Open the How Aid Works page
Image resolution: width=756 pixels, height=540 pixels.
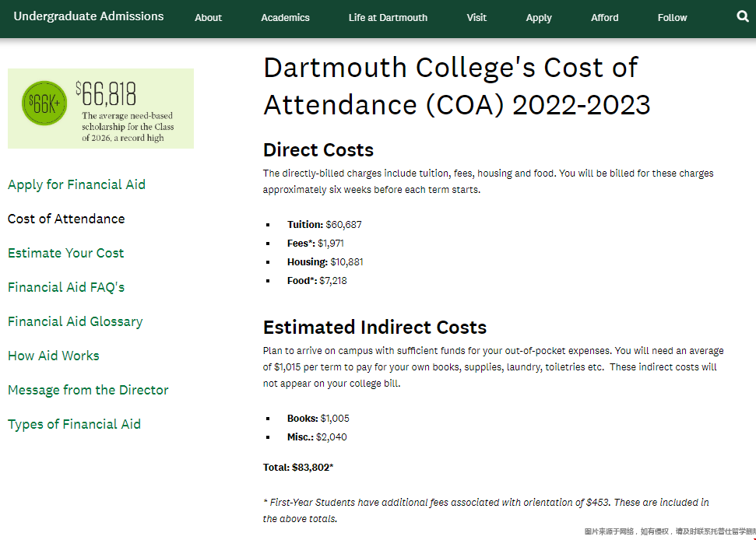tap(54, 356)
